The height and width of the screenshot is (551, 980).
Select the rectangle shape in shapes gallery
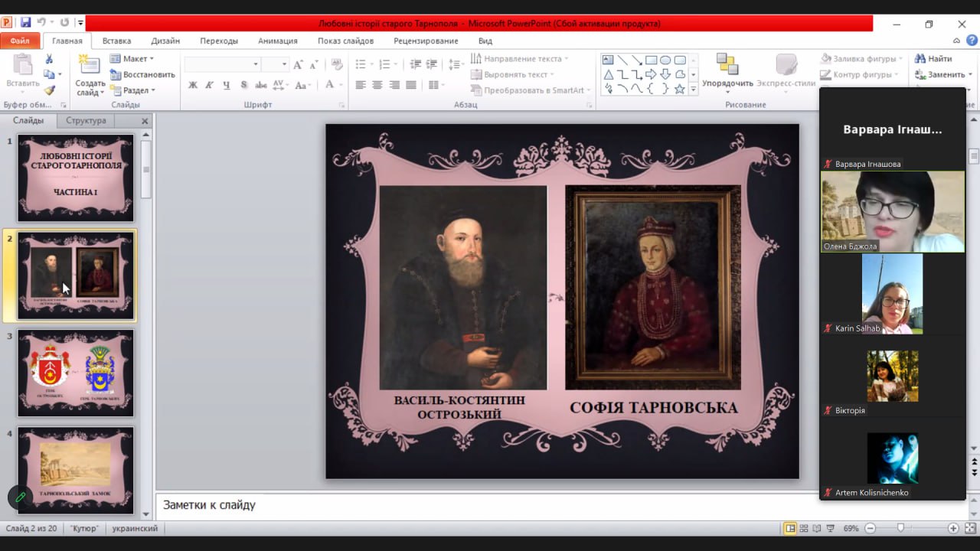651,60
